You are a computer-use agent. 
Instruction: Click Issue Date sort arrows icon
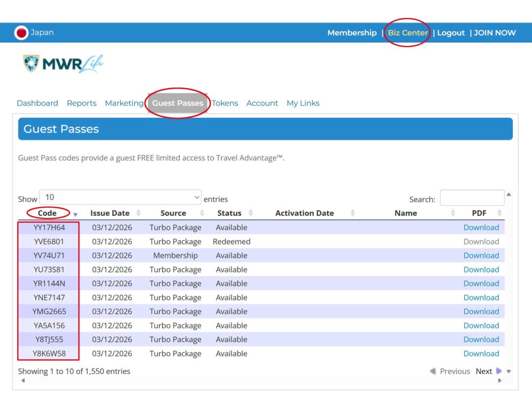pyautogui.click(x=139, y=213)
